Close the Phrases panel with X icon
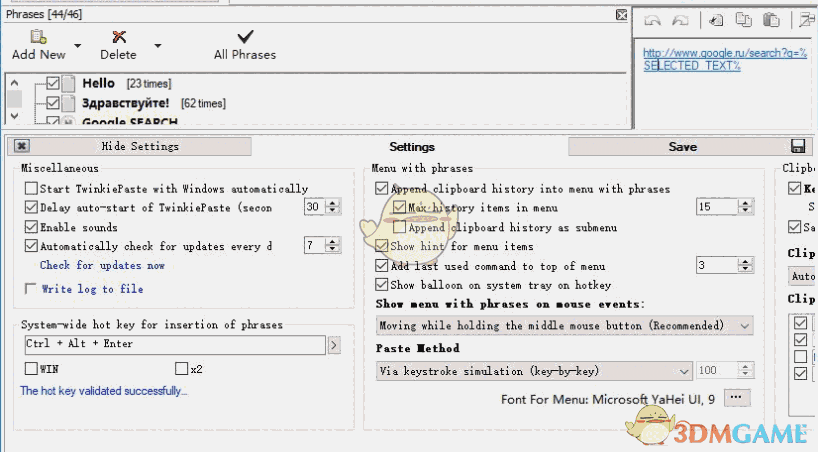 [x=621, y=15]
